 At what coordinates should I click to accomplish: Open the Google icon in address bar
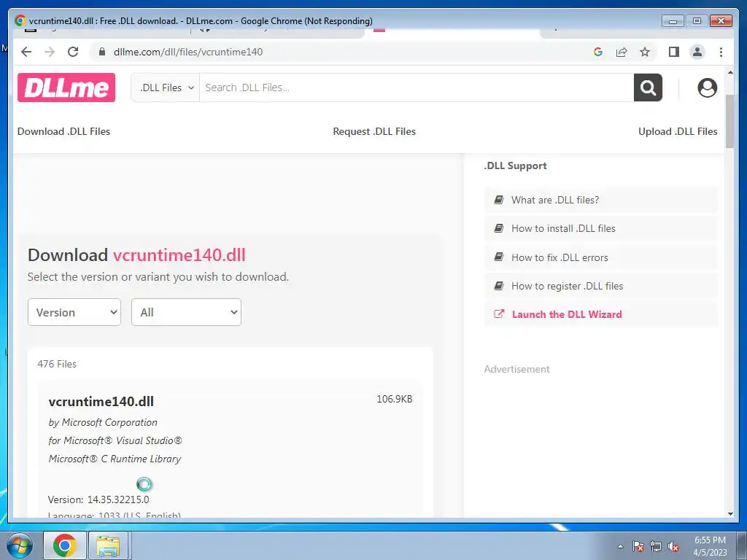pyautogui.click(x=598, y=52)
